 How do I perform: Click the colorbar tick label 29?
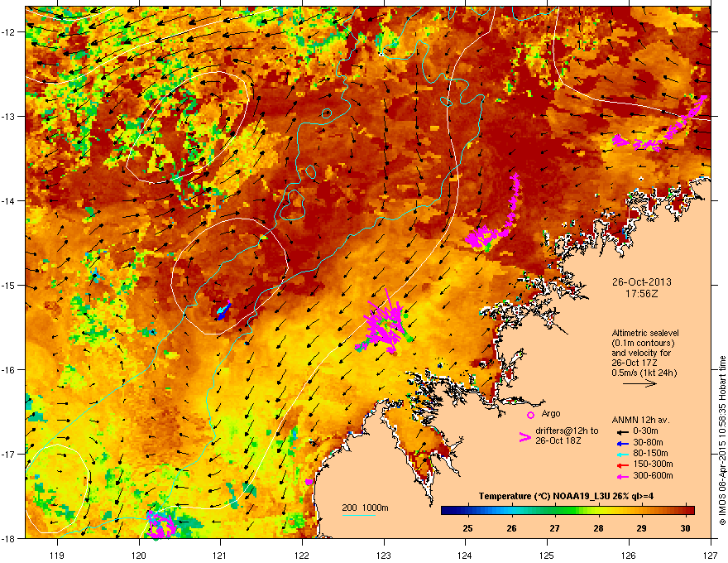pyautogui.click(x=642, y=528)
